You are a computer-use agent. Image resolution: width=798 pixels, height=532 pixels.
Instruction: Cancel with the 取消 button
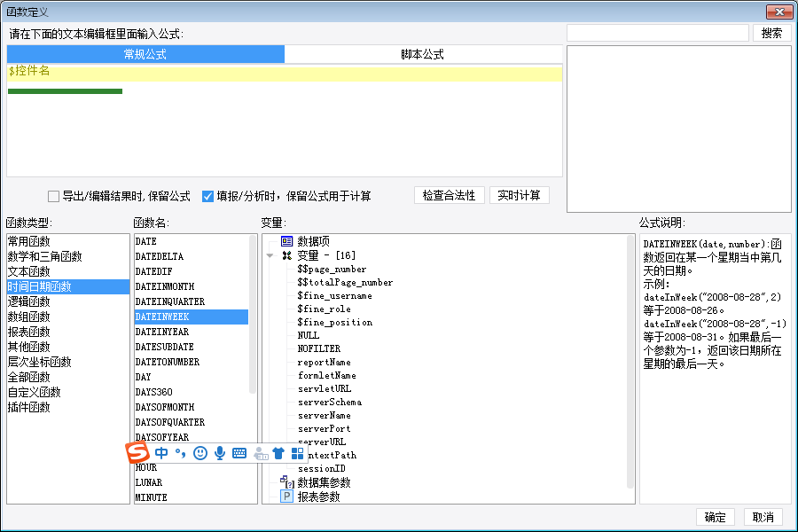[763, 517]
